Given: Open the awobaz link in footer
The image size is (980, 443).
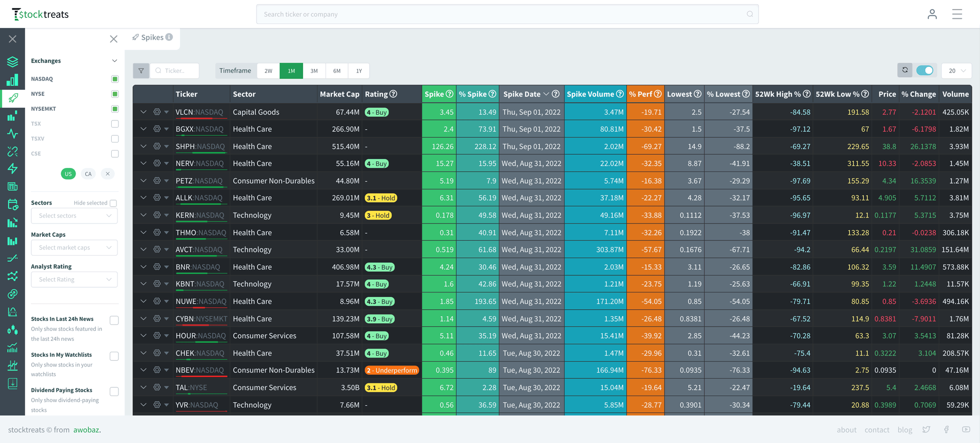Looking at the screenshot, I should 86,430.
